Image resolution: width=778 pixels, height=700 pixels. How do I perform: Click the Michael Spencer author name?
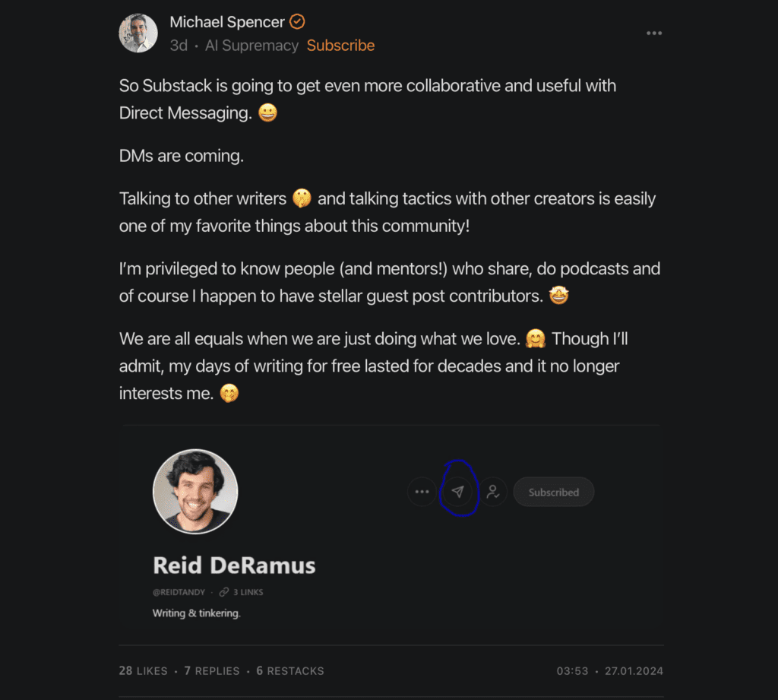(226, 22)
